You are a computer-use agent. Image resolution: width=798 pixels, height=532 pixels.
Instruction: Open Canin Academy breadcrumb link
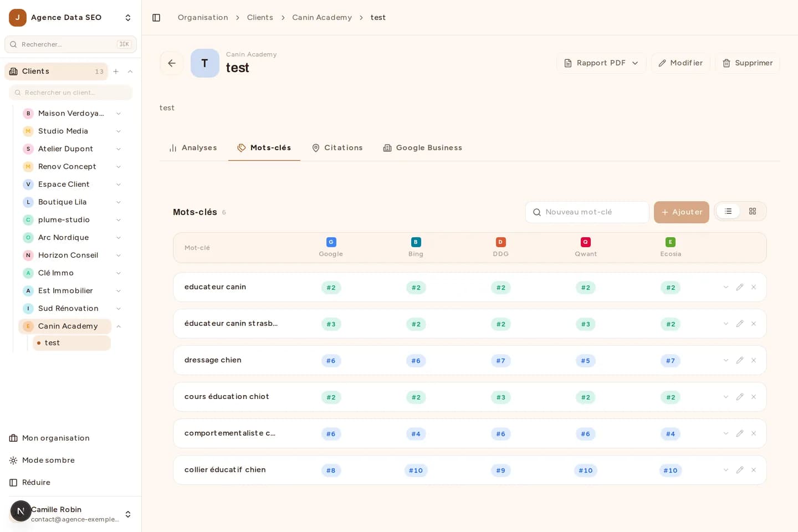(322, 18)
